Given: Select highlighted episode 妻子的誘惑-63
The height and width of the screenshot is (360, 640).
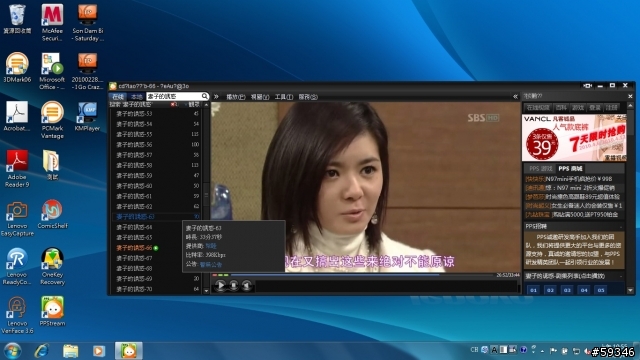Looking at the screenshot, I should [155, 217].
